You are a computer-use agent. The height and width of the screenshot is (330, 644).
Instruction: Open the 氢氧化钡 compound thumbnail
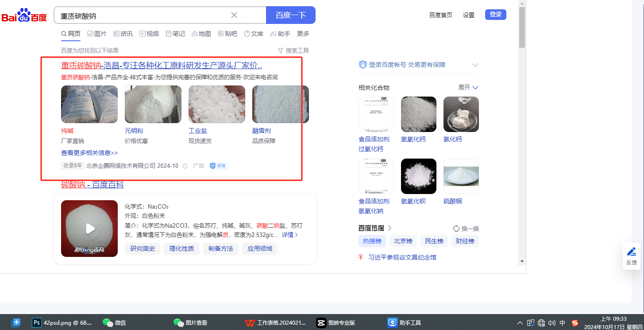419,176
